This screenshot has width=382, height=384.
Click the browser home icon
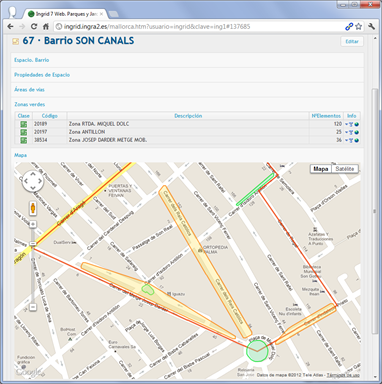coord(46,26)
